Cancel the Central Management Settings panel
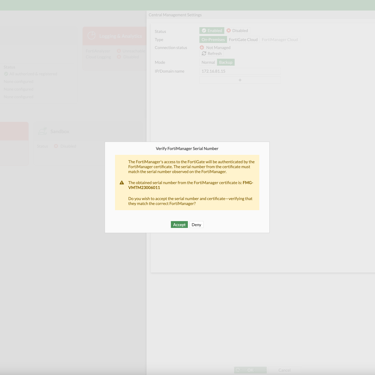 click(x=284, y=370)
